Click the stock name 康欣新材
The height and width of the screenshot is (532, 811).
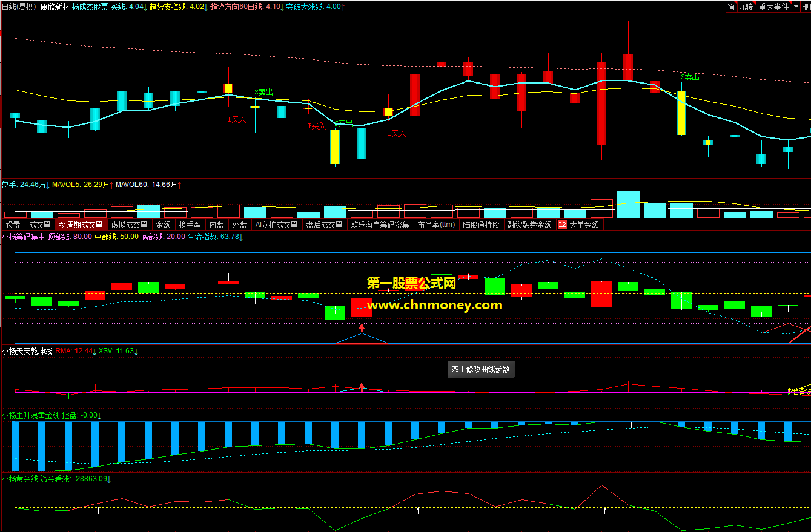pos(55,7)
